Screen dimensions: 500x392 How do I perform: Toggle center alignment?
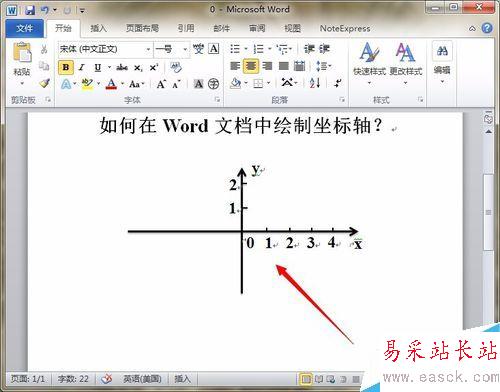tap(251, 66)
